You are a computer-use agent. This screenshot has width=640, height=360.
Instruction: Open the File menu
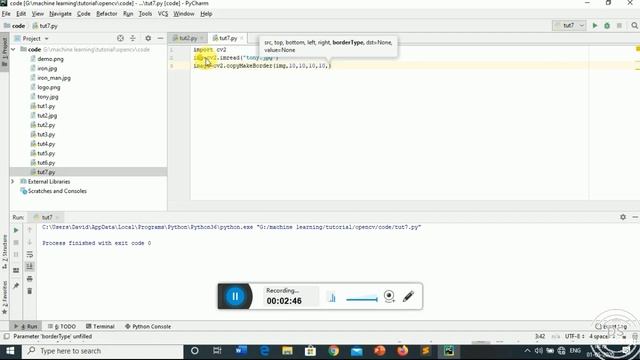pyautogui.click(x=6, y=13)
